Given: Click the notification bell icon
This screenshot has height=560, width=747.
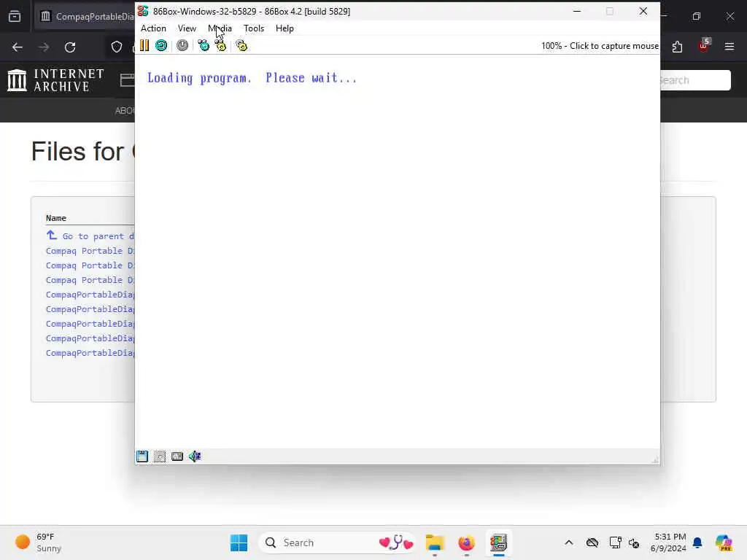Looking at the screenshot, I should tap(697, 542).
